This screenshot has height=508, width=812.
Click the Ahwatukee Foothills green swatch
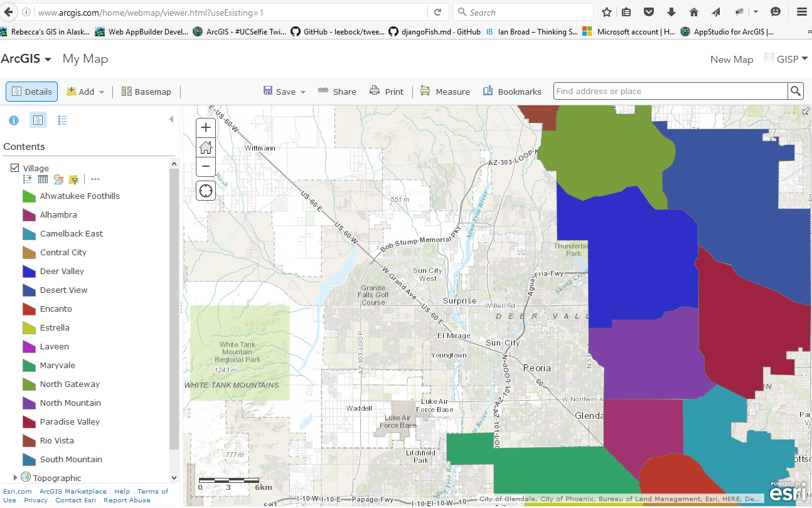point(29,196)
